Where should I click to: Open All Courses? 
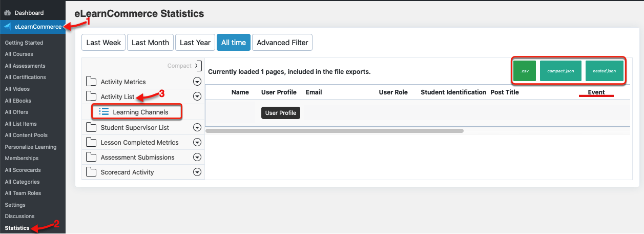tap(19, 54)
